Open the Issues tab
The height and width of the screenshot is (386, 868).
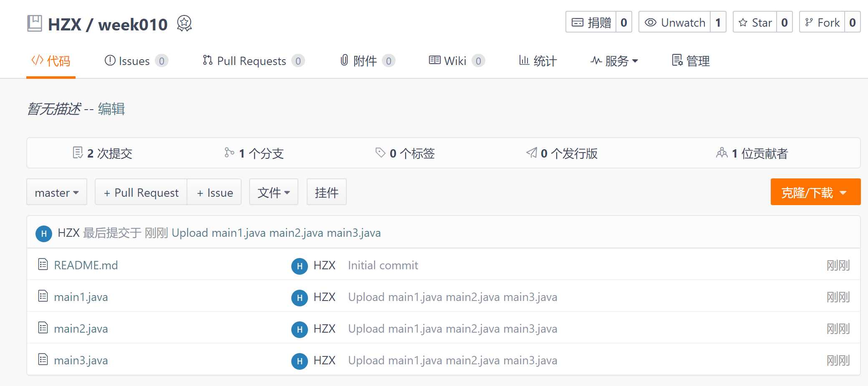[136, 61]
